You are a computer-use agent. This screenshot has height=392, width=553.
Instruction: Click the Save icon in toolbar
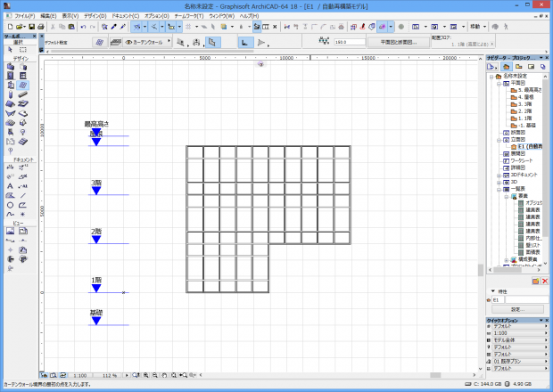pos(30,27)
